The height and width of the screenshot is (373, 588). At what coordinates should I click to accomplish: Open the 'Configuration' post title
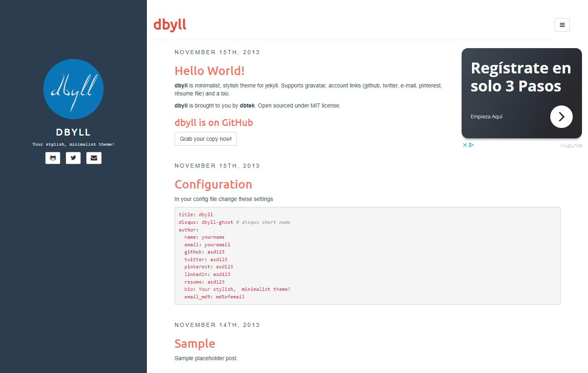213,184
